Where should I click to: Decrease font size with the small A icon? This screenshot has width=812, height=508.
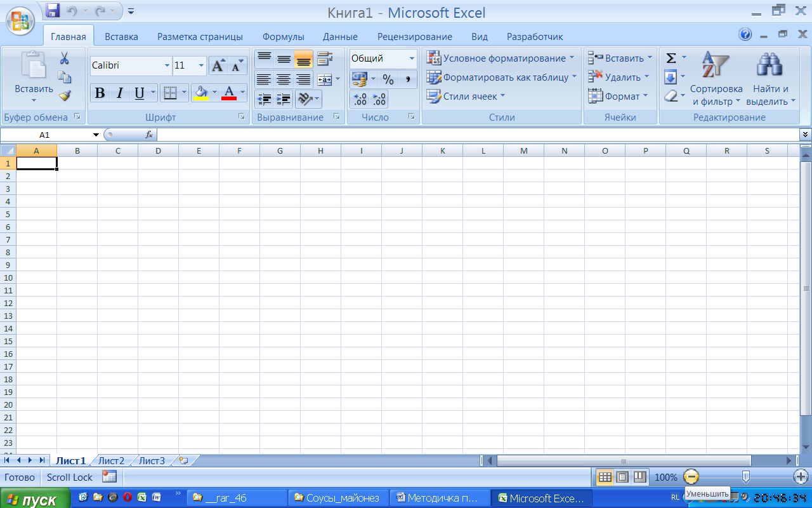(237, 65)
